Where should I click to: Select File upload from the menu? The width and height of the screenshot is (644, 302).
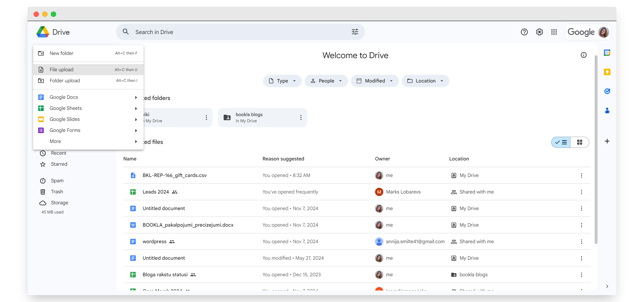[x=61, y=70]
